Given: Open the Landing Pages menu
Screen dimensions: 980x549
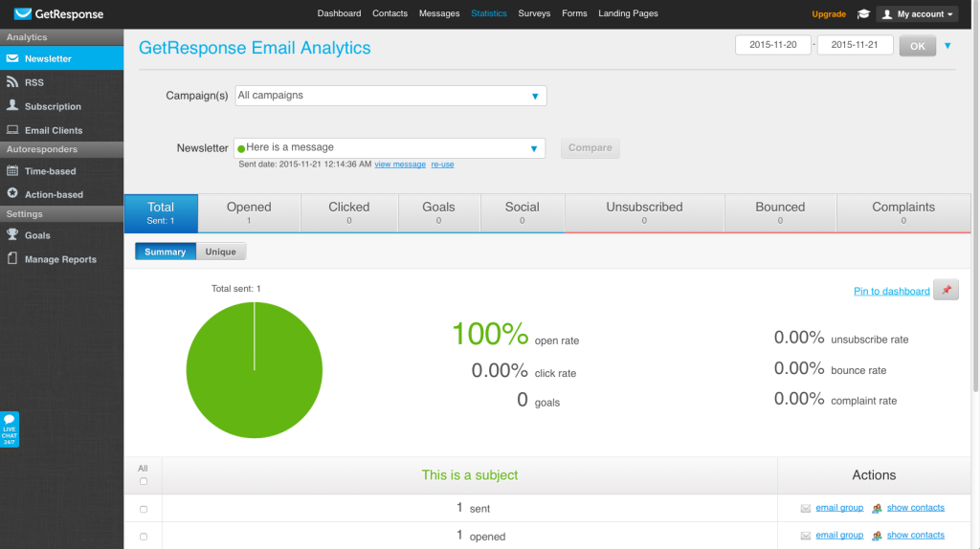Looking at the screenshot, I should [628, 13].
